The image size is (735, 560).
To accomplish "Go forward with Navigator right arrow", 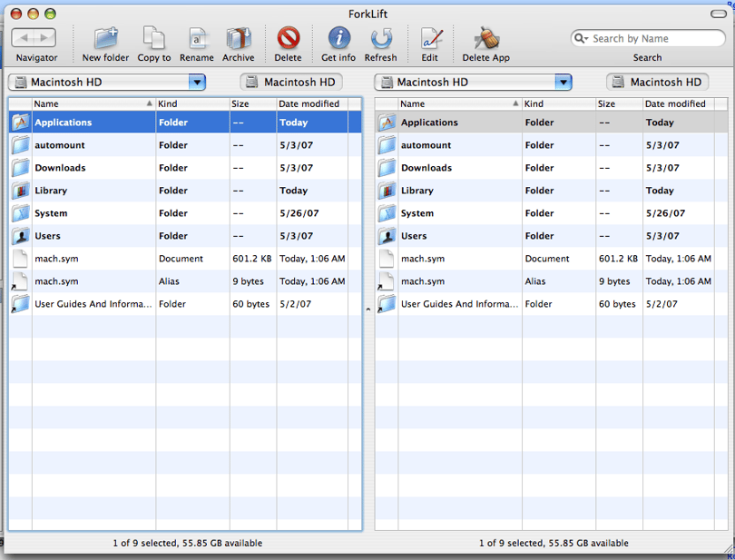I will (44, 38).
